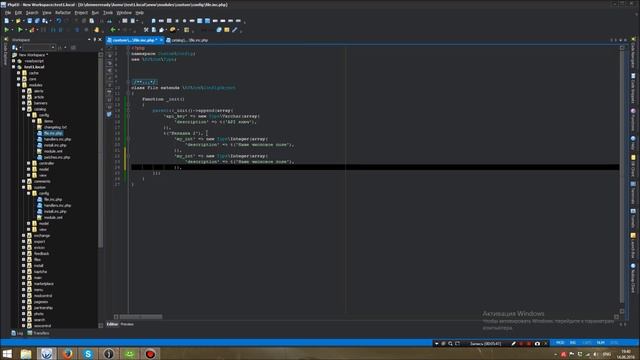Open Skype from taskbar
640x360 pixels.
click(88, 354)
